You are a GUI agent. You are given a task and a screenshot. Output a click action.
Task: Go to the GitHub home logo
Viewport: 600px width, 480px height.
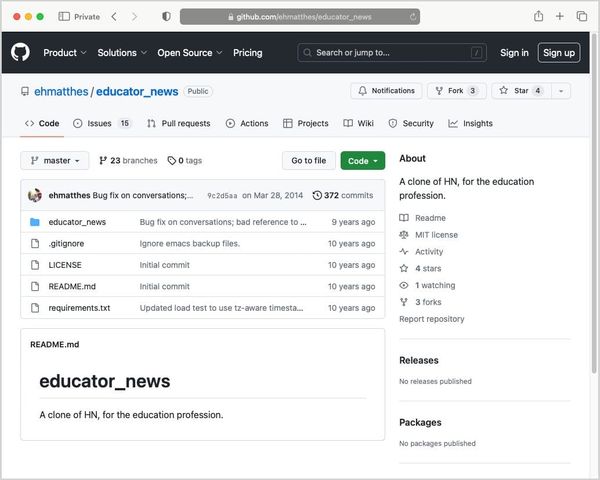click(x=20, y=52)
